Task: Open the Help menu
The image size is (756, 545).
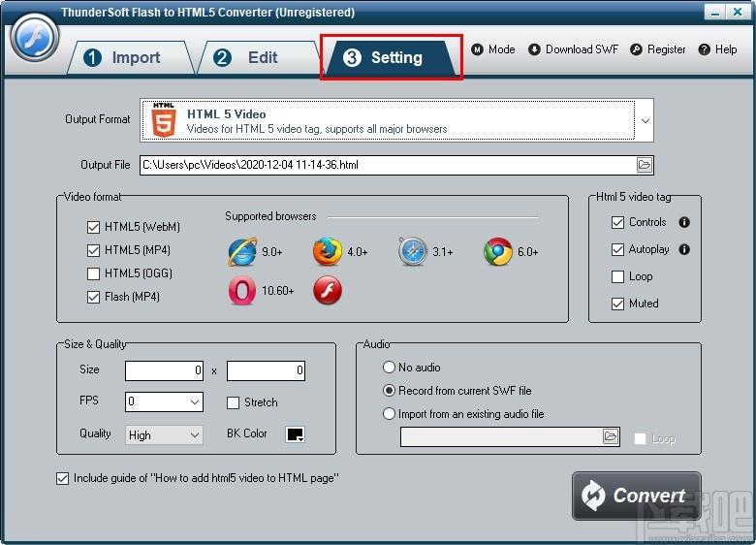Action: [717, 49]
